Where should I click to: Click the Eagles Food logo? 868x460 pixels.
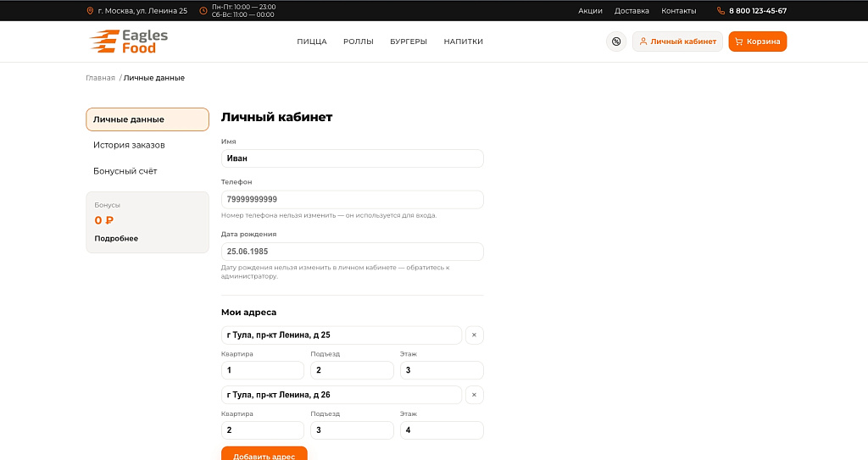pos(129,42)
